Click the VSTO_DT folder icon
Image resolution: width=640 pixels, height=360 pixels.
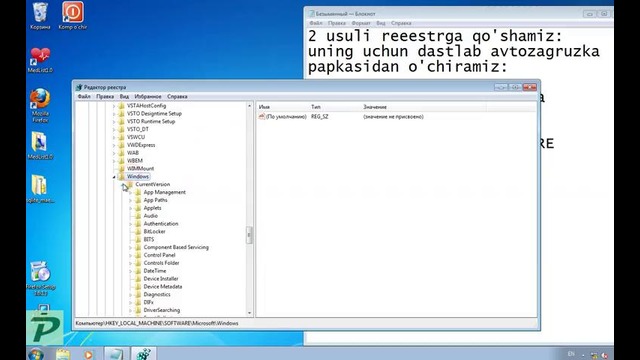click(x=121, y=129)
